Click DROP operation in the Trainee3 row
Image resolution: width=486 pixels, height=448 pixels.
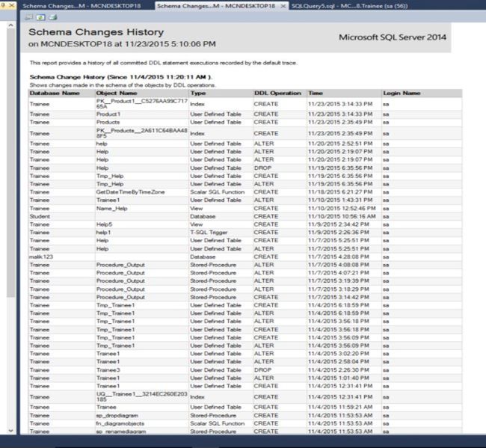coord(262,370)
